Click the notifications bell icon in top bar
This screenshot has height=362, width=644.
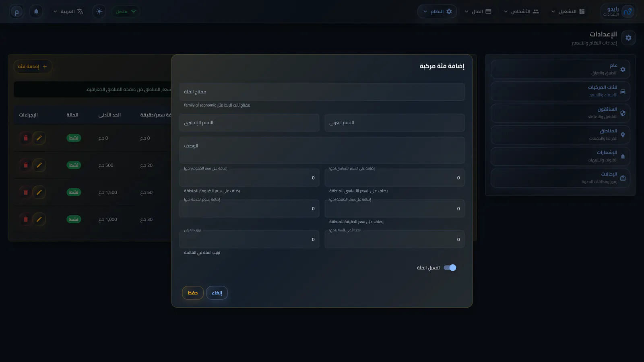click(36, 12)
